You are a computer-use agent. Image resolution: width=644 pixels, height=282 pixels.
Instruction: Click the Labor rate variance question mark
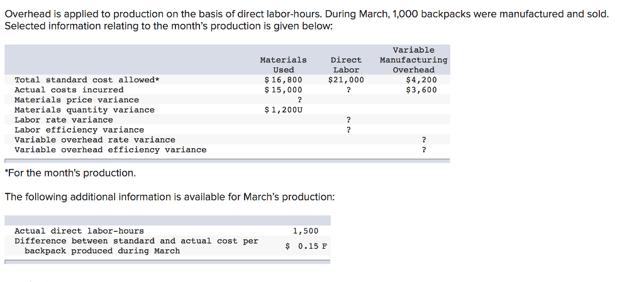(x=348, y=120)
